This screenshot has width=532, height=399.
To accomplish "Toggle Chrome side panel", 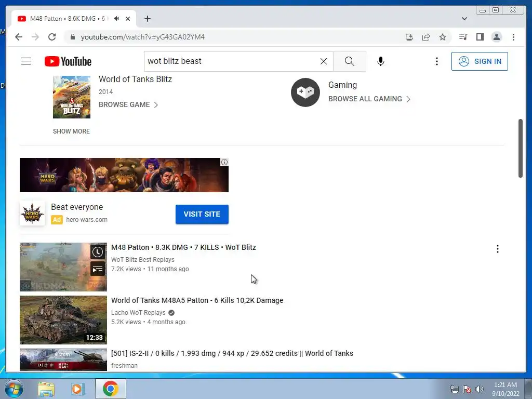I will pos(480,37).
